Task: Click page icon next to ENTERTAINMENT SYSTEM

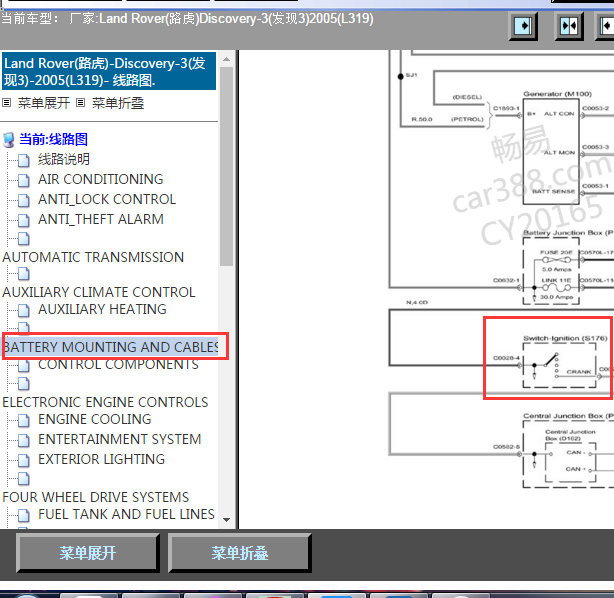Action: pos(23,440)
